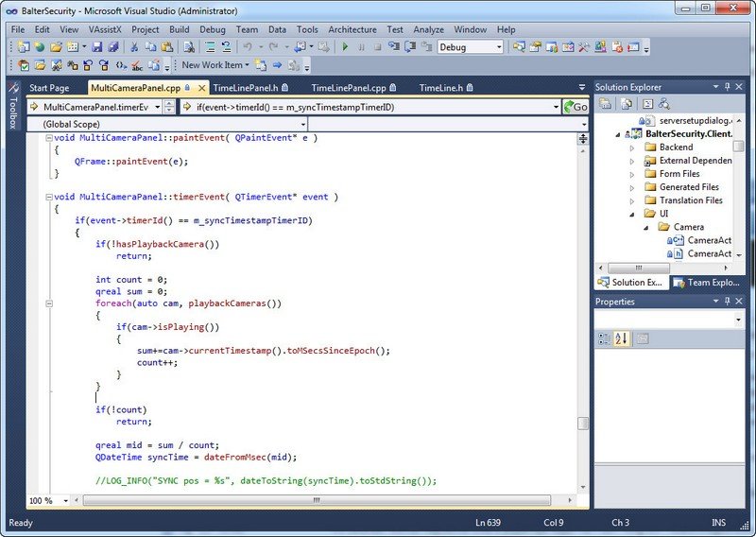The image size is (756, 537).
Task: Collapse the timerEvent function outline
Action: click(47, 197)
